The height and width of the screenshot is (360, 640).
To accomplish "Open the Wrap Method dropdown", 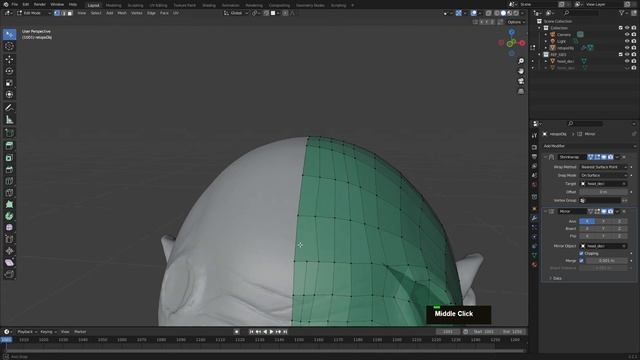I will [603, 167].
